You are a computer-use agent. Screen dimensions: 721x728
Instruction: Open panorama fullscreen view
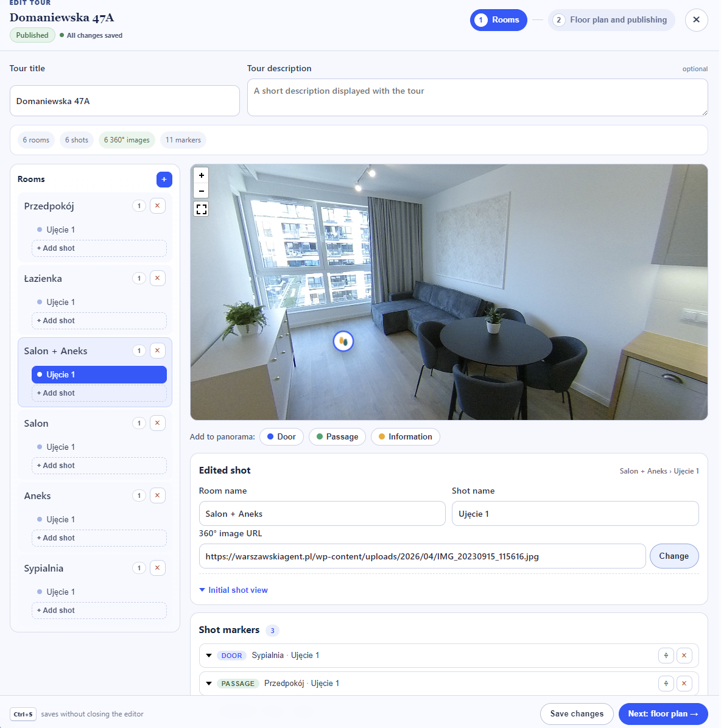click(201, 209)
